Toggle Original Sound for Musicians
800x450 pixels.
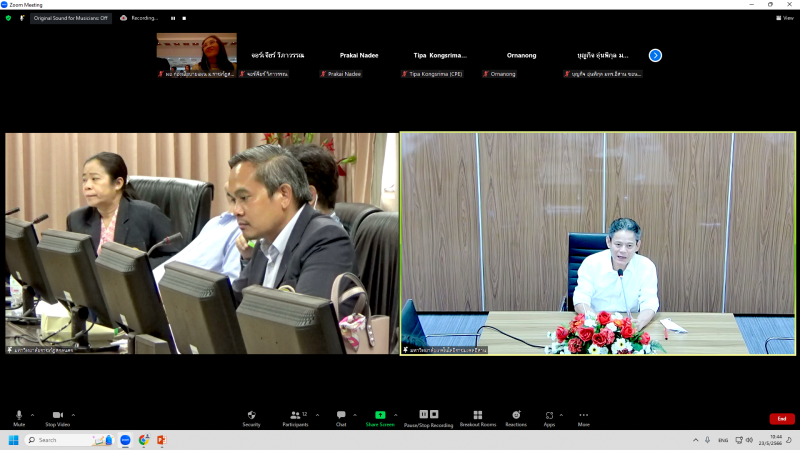click(x=70, y=18)
